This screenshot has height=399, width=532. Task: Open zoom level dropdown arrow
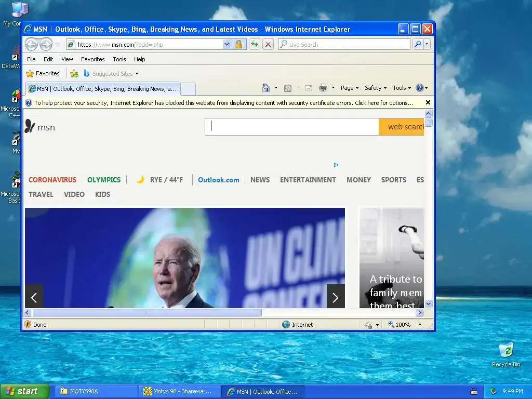[x=420, y=325]
